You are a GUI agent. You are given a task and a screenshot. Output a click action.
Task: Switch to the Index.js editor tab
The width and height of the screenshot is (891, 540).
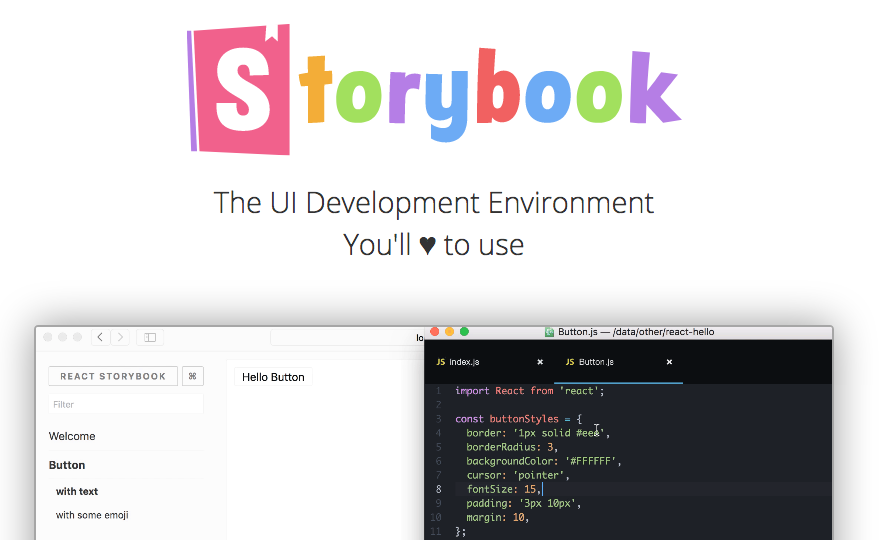click(464, 362)
